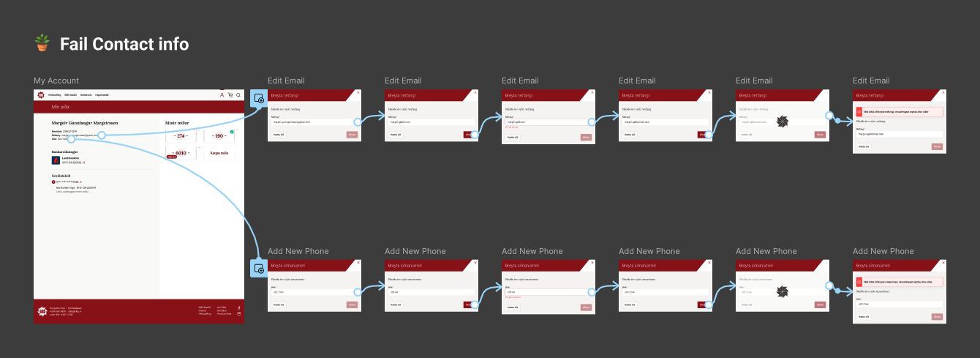Select the Add New Phone label above the spinner frame
The width and height of the screenshot is (980, 358).
point(766,251)
